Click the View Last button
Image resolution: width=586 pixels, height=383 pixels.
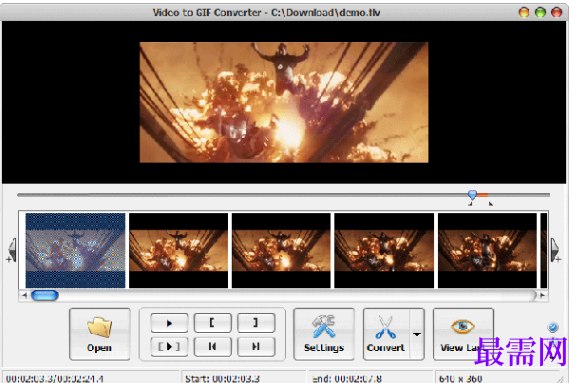pos(463,334)
